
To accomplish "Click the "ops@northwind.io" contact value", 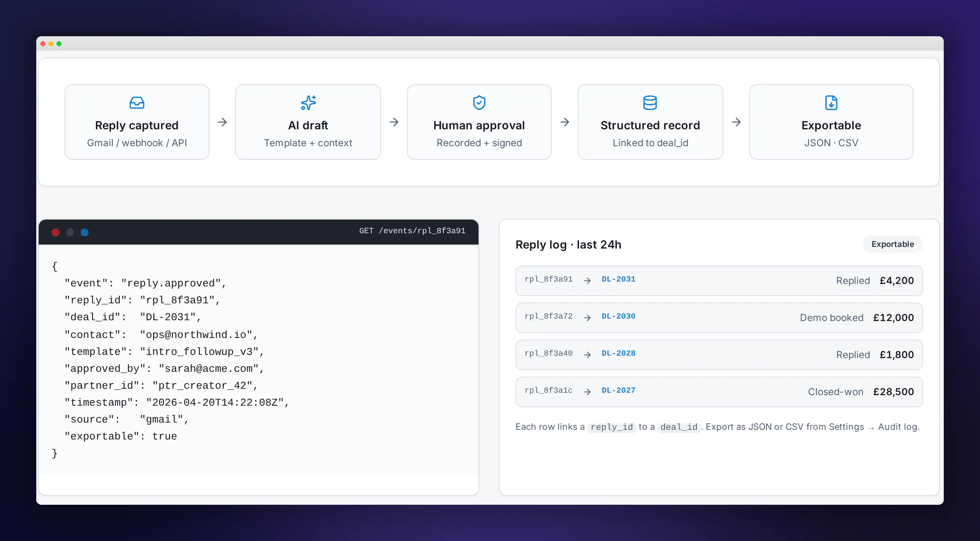I will click(x=196, y=335).
